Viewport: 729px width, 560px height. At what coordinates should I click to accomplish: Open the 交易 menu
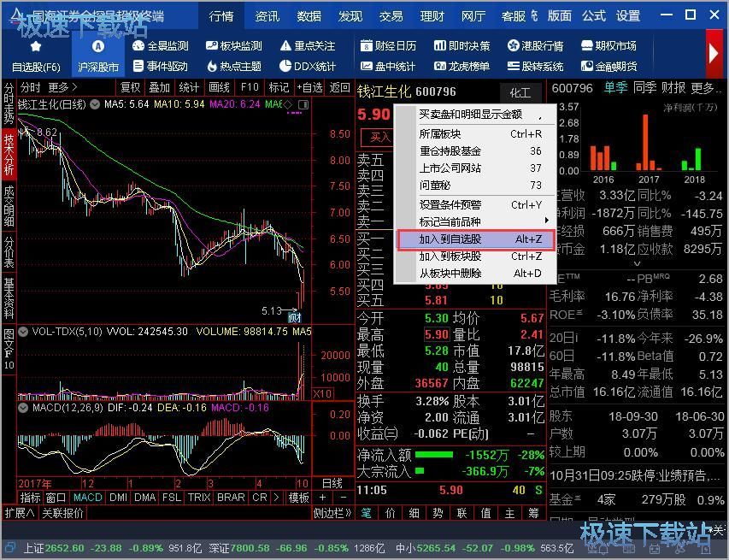click(391, 15)
